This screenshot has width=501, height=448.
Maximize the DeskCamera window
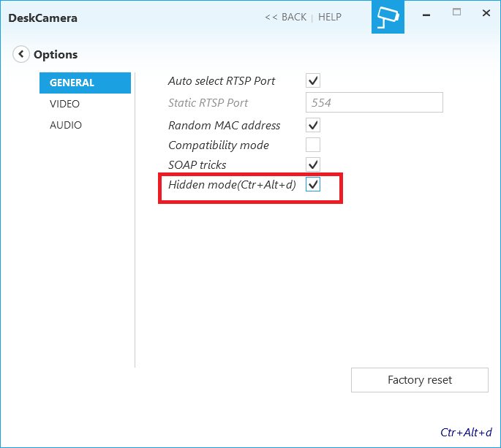[x=457, y=12]
